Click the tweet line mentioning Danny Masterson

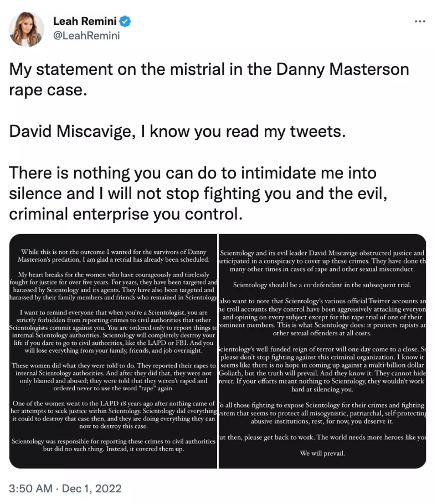click(x=209, y=69)
